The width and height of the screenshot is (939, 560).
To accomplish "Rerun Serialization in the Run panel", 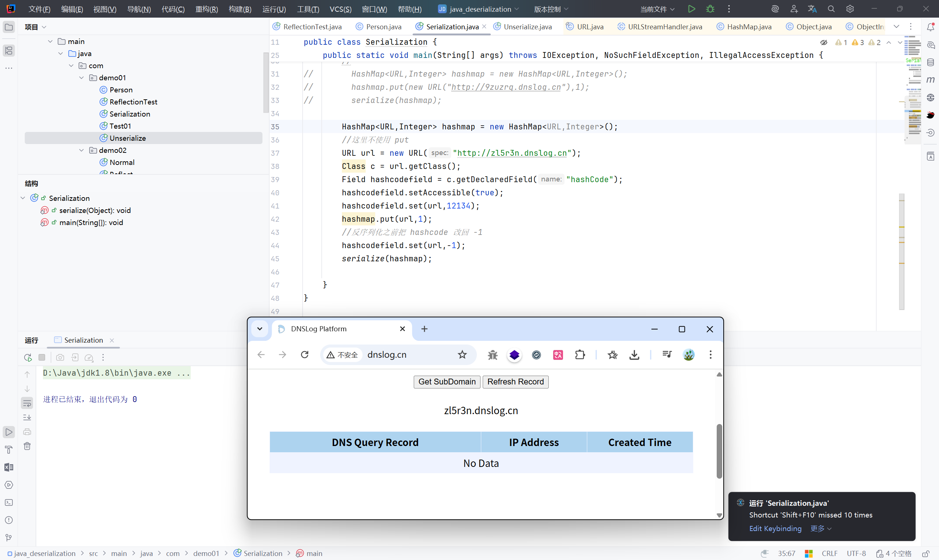I will point(28,357).
